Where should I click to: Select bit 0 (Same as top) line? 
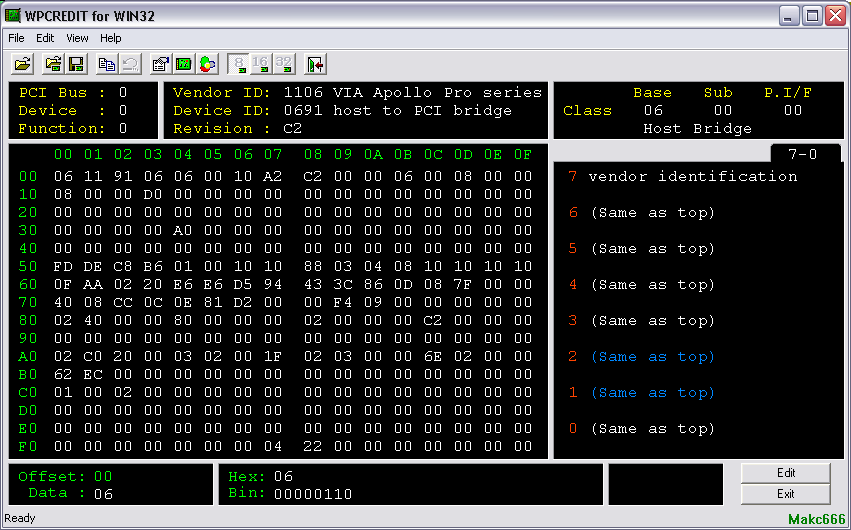pos(642,429)
